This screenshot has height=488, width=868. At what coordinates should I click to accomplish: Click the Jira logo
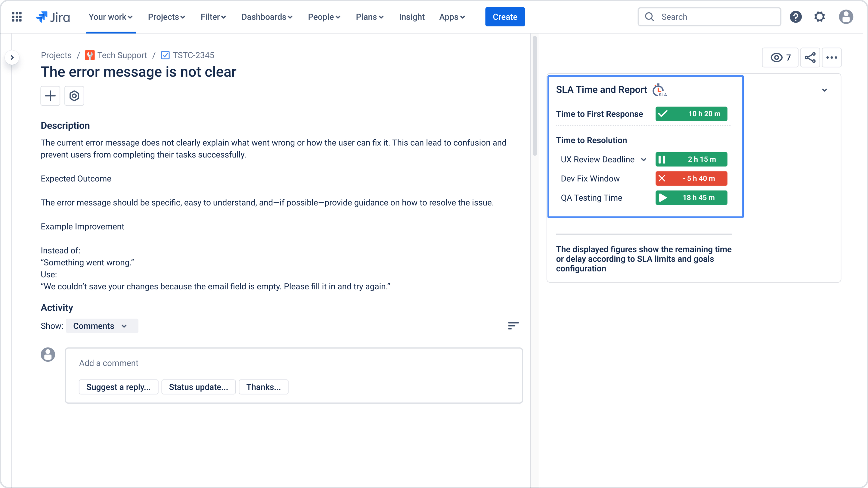(53, 17)
